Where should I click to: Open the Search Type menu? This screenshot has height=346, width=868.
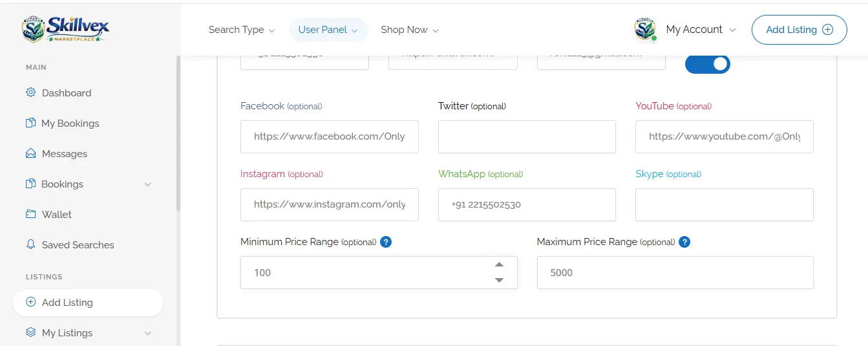click(242, 30)
